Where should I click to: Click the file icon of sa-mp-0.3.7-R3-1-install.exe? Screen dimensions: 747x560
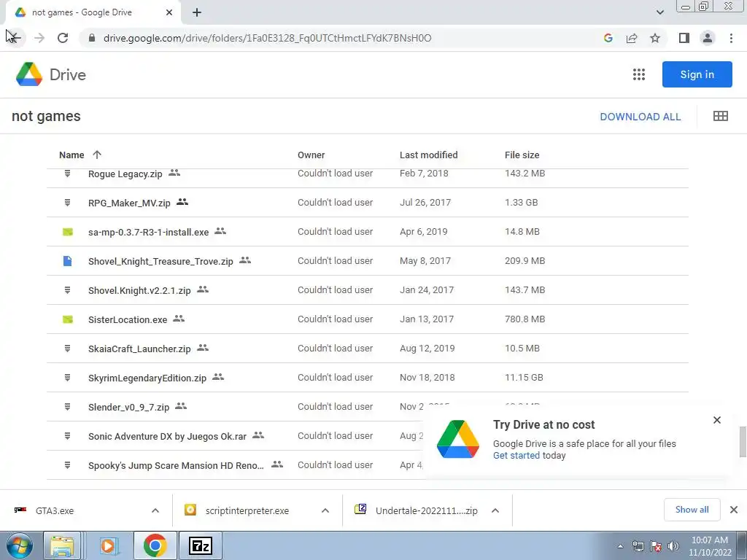pyautogui.click(x=68, y=232)
